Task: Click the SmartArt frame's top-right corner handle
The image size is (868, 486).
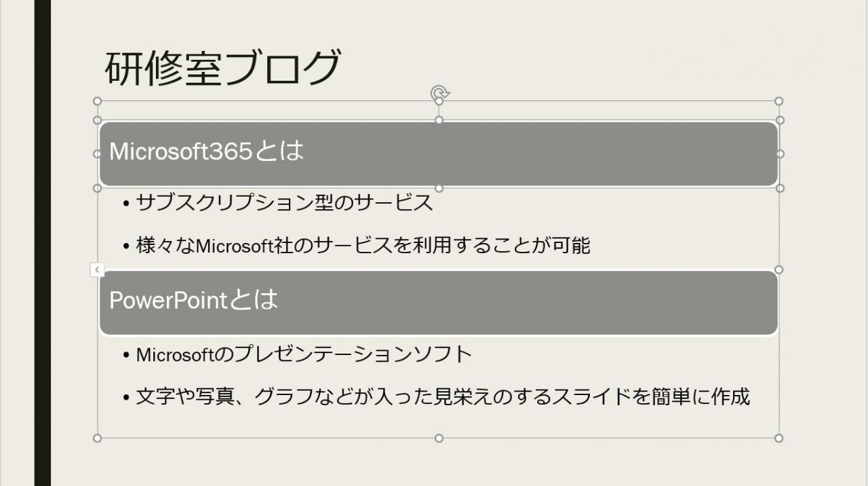Action: (x=778, y=101)
